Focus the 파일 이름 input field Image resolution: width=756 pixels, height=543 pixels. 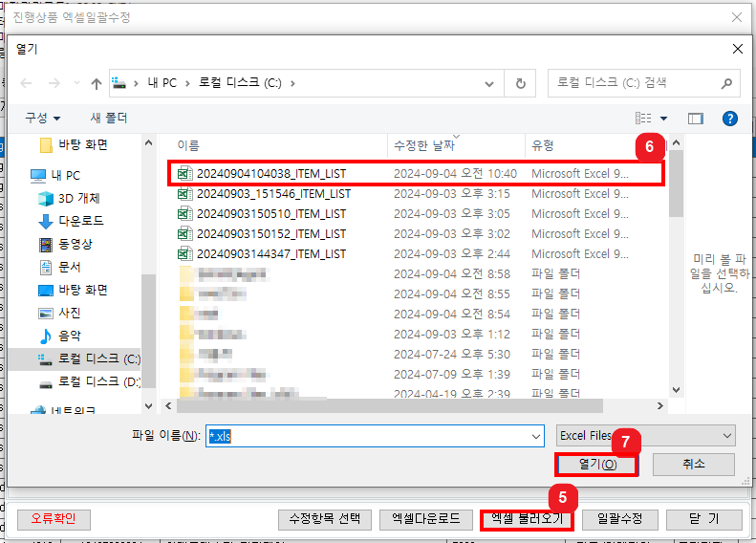pos(375,436)
